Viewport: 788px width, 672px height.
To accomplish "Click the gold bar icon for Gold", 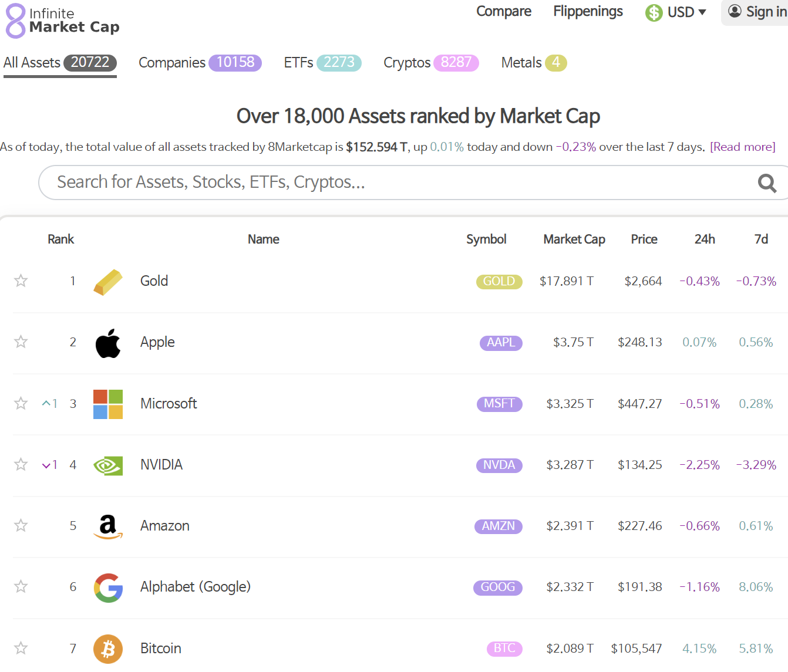I will 108,281.
